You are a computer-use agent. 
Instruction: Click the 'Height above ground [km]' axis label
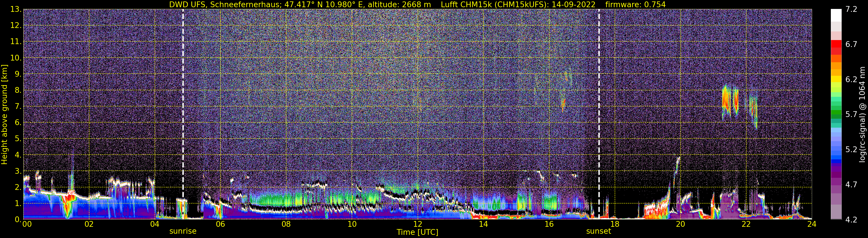click(4, 114)
